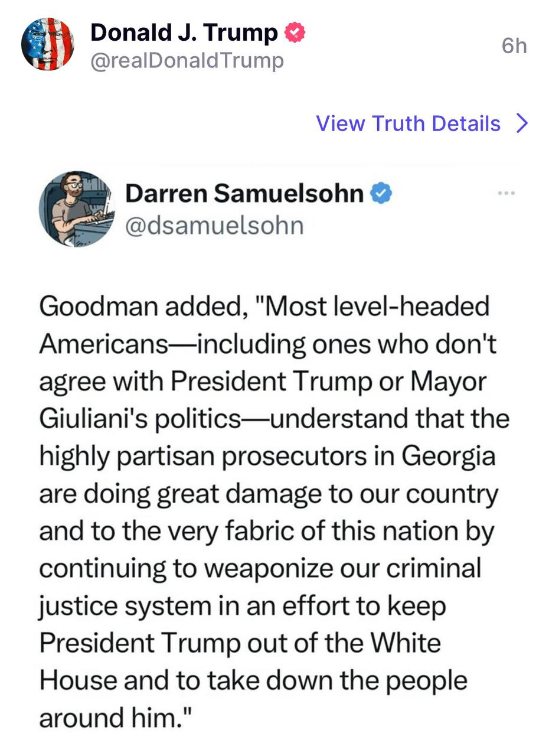Open the @realDonaldTrump handle
Viewport: 549px width, 756px height.
tap(187, 60)
